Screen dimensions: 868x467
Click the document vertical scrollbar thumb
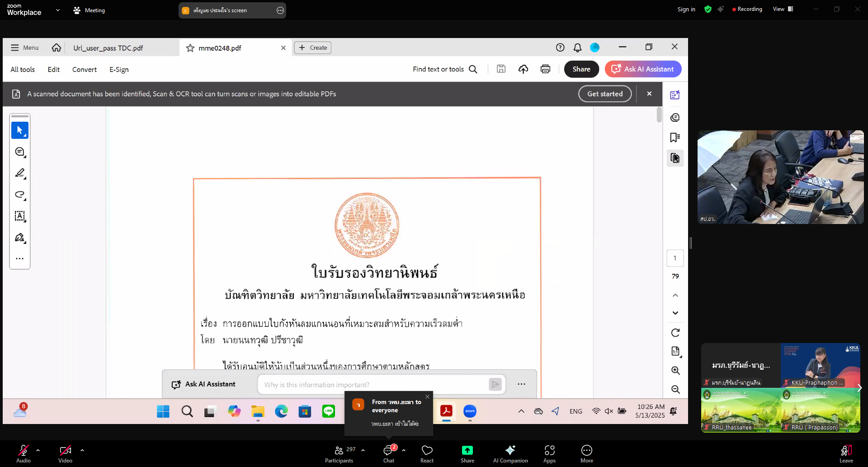point(659,114)
